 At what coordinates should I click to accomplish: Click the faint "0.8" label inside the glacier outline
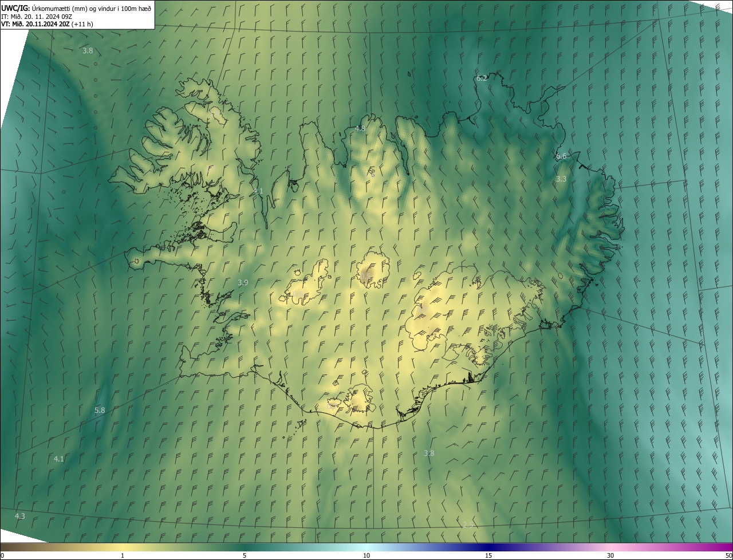(x=298, y=294)
